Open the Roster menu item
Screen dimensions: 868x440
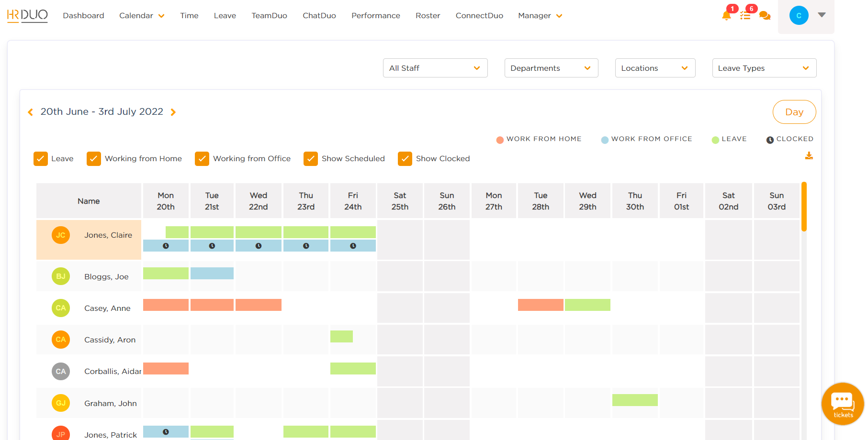tap(428, 15)
